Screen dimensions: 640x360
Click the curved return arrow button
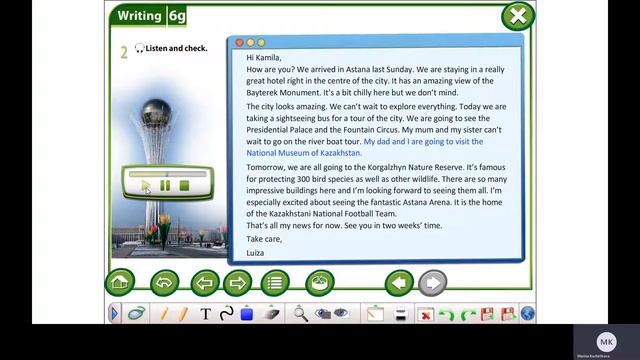click(x=164, y=282)
